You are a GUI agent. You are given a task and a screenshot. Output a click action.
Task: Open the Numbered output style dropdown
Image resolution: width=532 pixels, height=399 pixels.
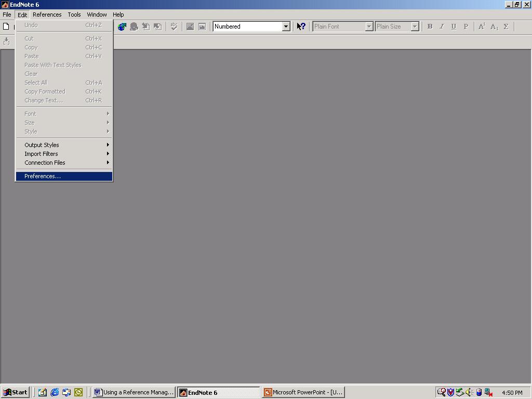click(x=286, y=26)
